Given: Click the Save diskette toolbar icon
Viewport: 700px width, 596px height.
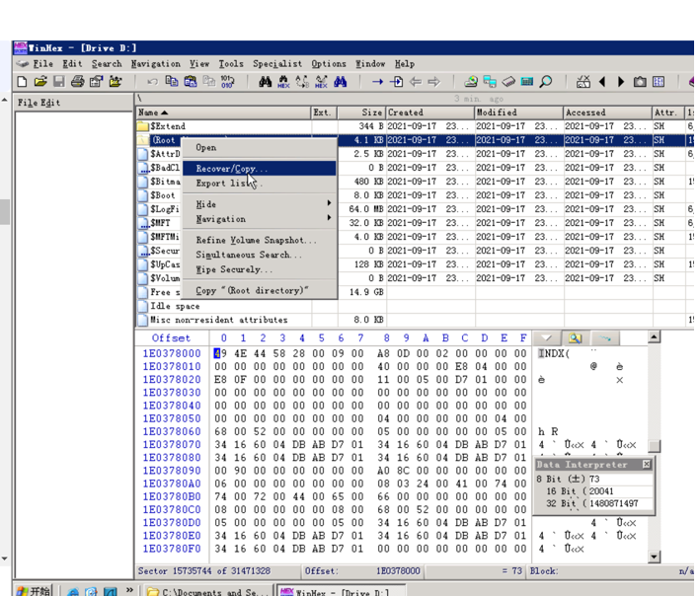Looking at the screenshot, I should point(59,82).
